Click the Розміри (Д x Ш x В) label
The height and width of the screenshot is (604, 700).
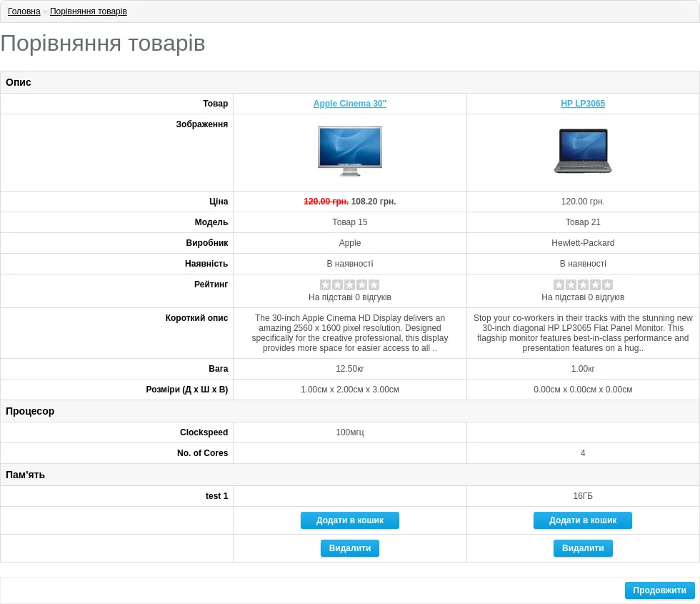[186, 389]
